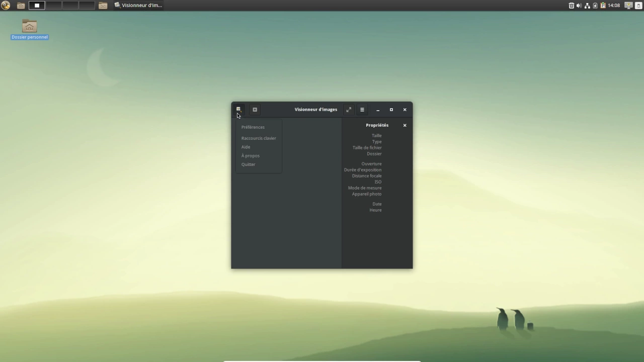Open the trash icon in system tray
Screen dimensions: 644x362
tap(572, 6)
